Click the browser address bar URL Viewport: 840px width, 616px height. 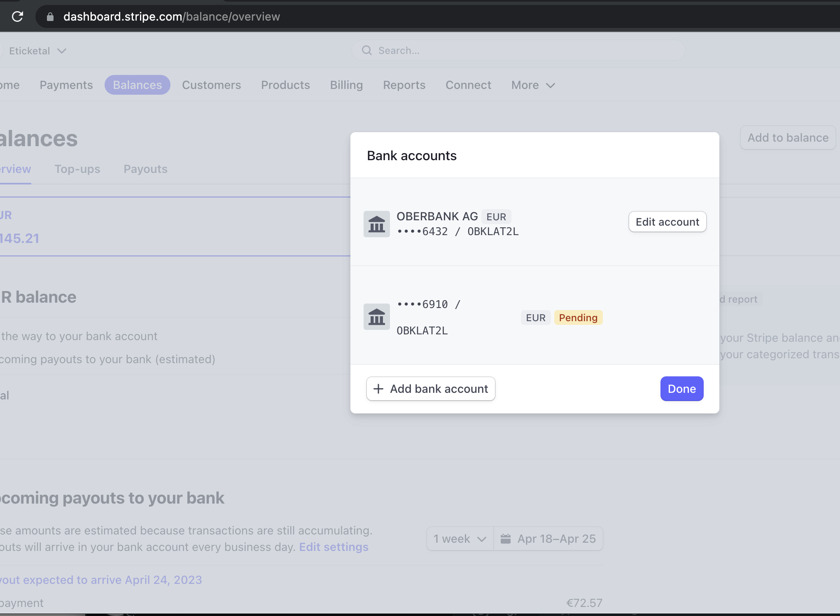[172, 16]
